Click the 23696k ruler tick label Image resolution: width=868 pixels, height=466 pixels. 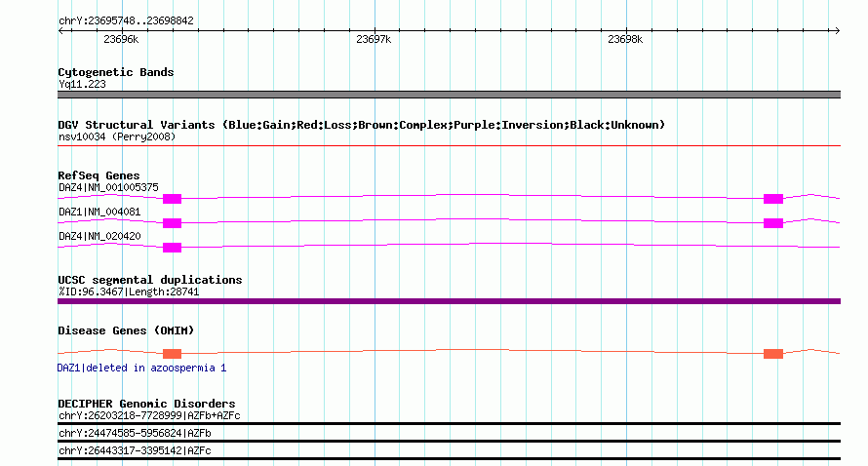(121, 39)
